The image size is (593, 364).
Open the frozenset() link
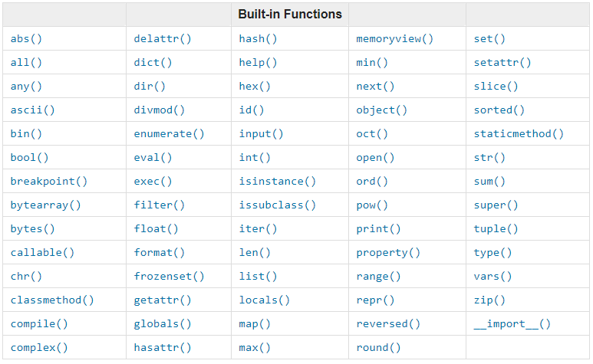pyautogui.click(x=169, y=277)
